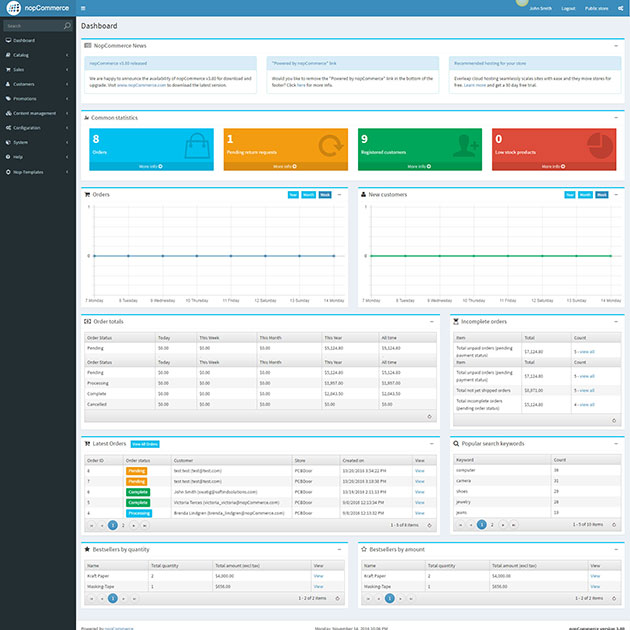Go to last page of Latest Orders
630x630 pixels.
[x=144, y=525]
